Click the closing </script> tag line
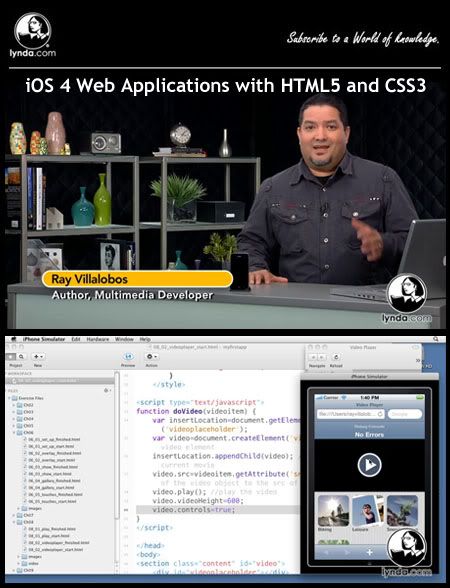 [x=154, y=528]
